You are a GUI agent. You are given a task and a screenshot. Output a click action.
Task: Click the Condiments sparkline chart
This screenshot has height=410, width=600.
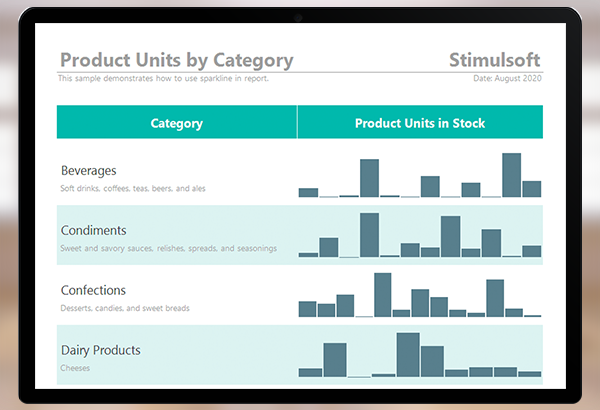pos(420,236)
